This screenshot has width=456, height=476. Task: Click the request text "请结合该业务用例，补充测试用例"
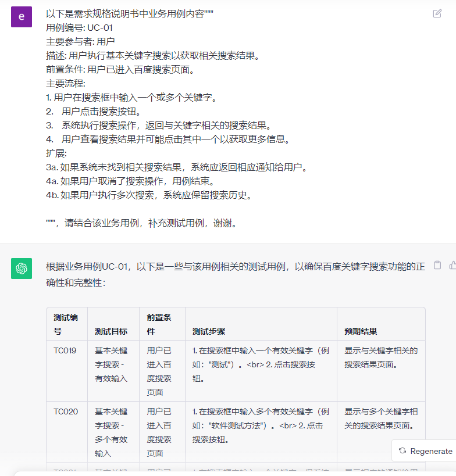tap(134, 223)
